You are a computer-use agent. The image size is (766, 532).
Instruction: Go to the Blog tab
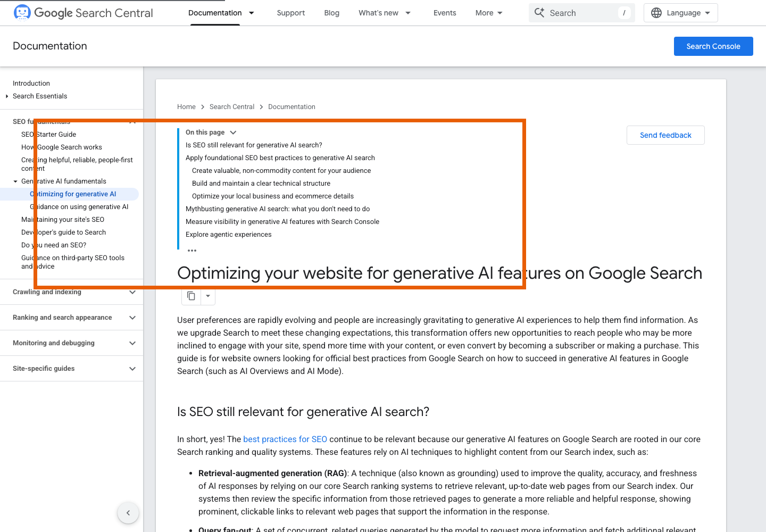[332, 13]
